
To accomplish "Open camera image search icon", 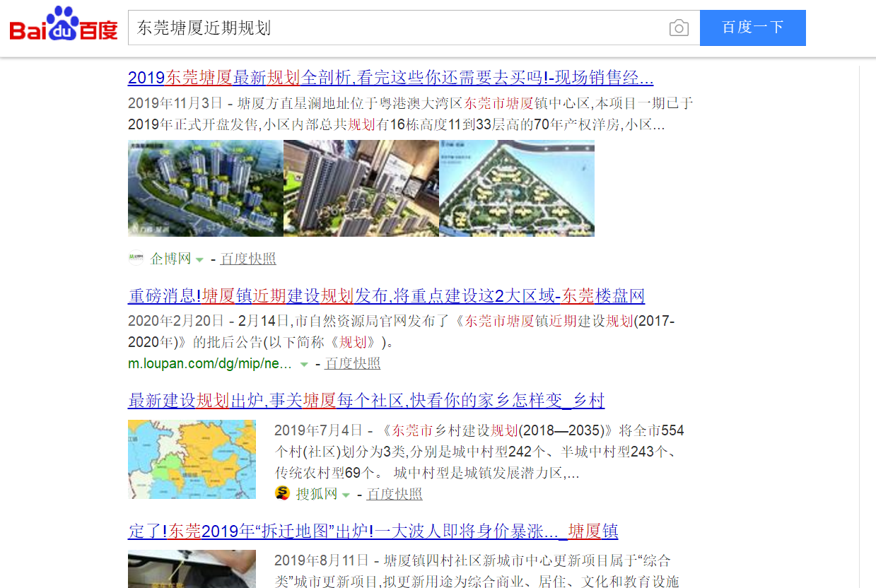I will pos(679,28).
